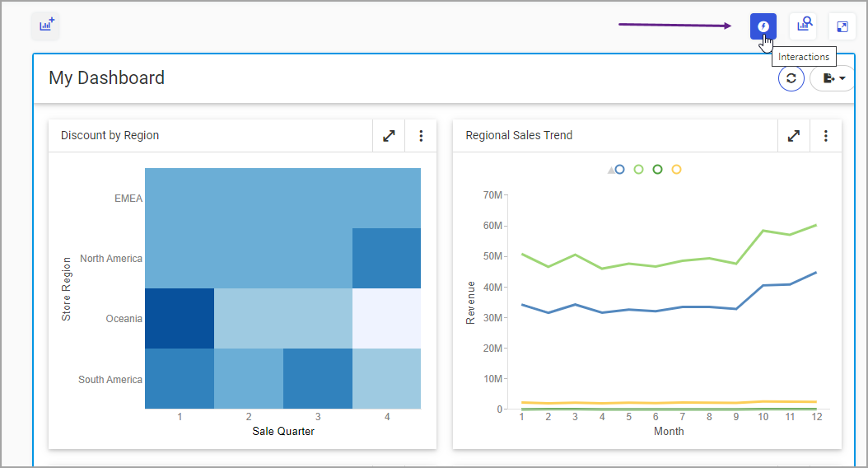The height and width of the screenshot is (468, 868).
Task: Click the pop-out window icon at top right
Action: tap(842, 26)
